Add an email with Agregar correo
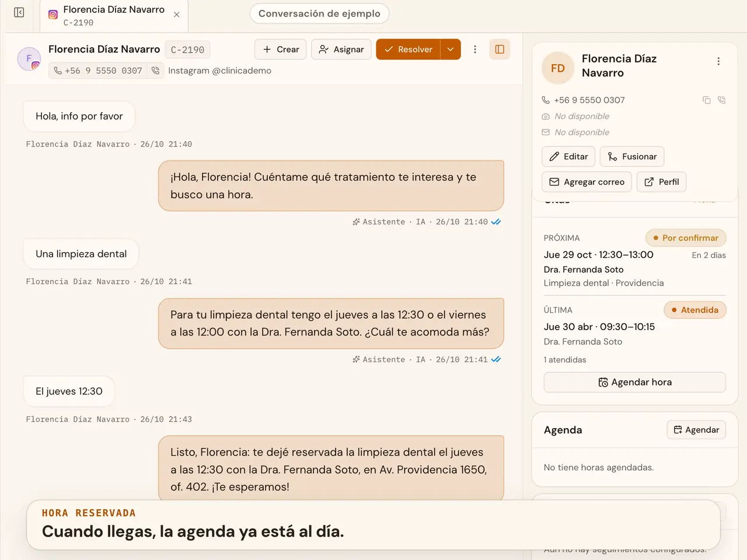747x560 pixels. tap(587, 182)
